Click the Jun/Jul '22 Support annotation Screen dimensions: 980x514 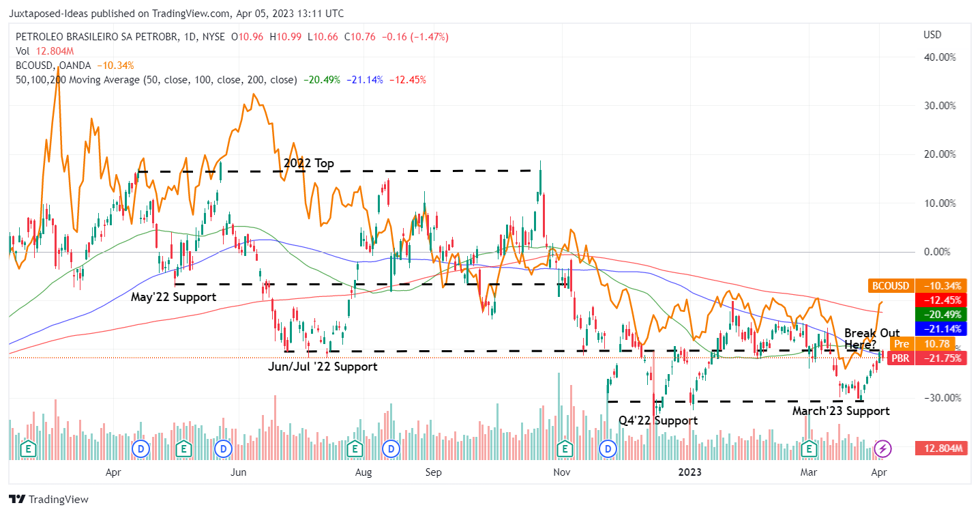pyautogui.click(x=323, y=367)
